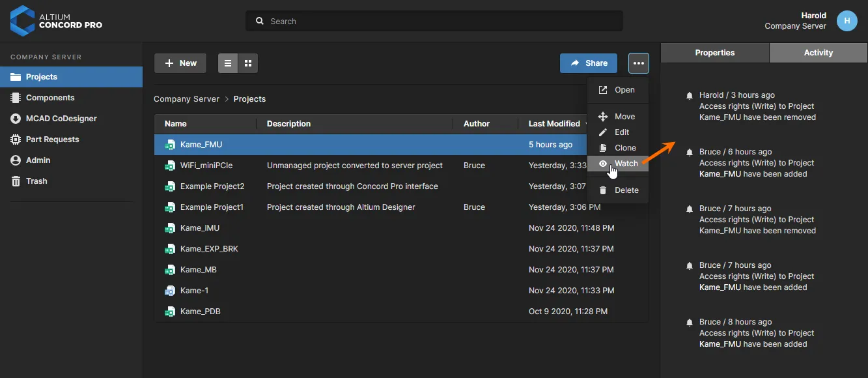Switch to the Properties tab
Viewport: 868px width, 378px height.
click(715, 53)
